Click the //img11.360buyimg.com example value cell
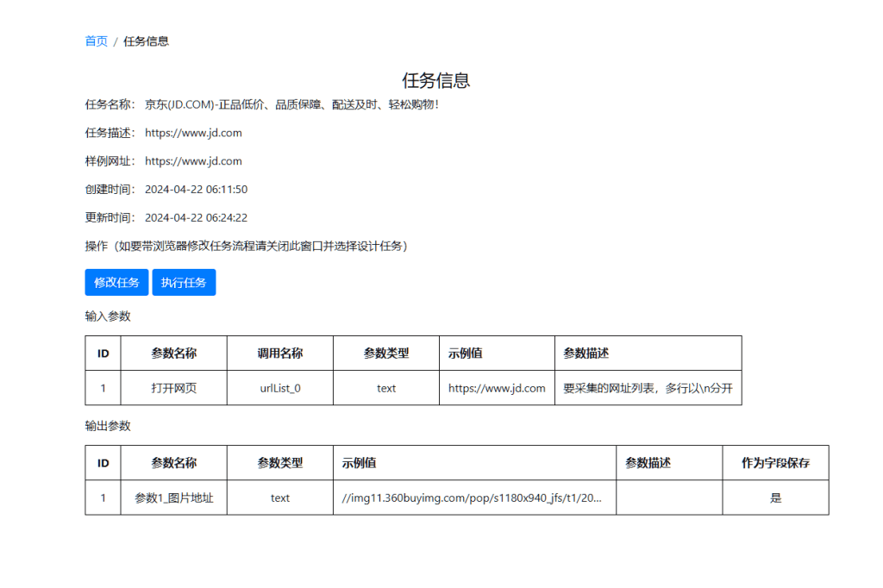 point(474,497)
